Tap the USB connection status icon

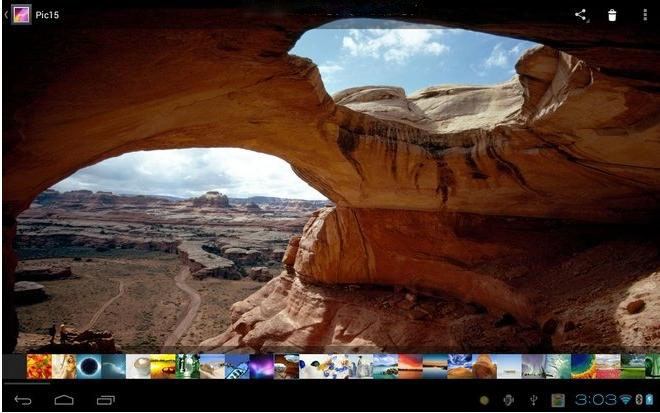point(533,400)
